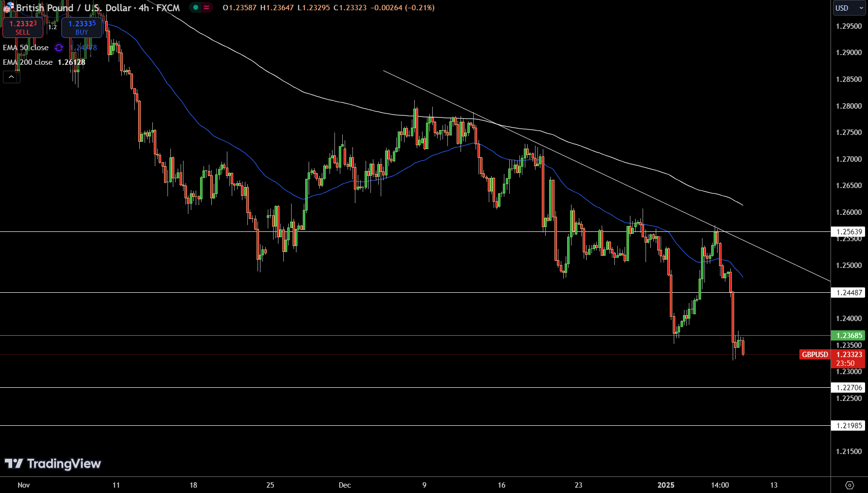Click the Nov label on time axis

coord(24,485)
